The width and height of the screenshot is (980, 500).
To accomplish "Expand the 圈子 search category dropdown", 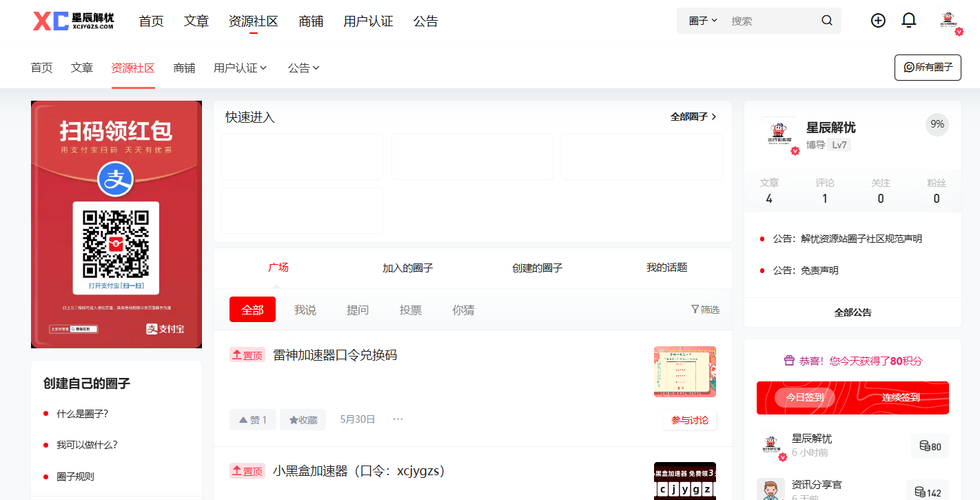I will tap(700, 20).
